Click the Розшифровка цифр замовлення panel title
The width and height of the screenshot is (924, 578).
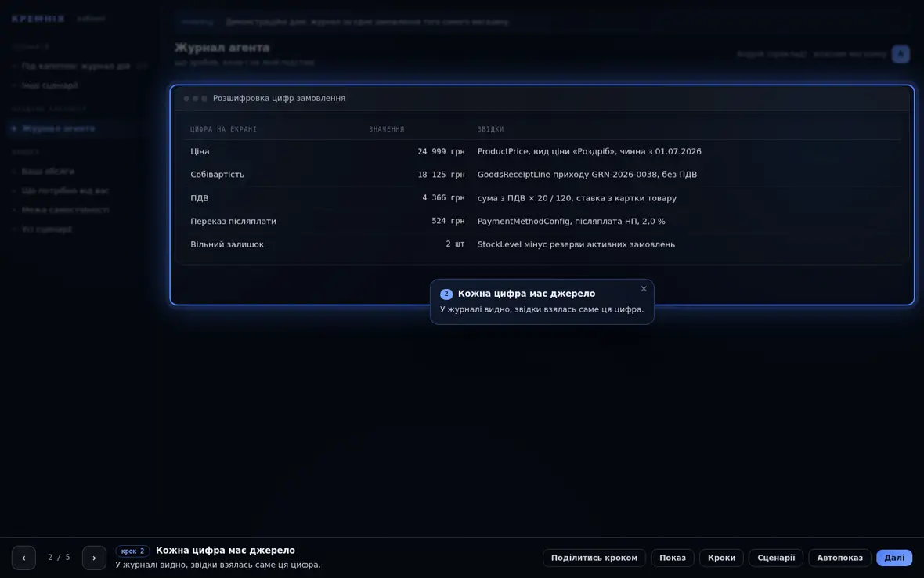pos(280,99)
